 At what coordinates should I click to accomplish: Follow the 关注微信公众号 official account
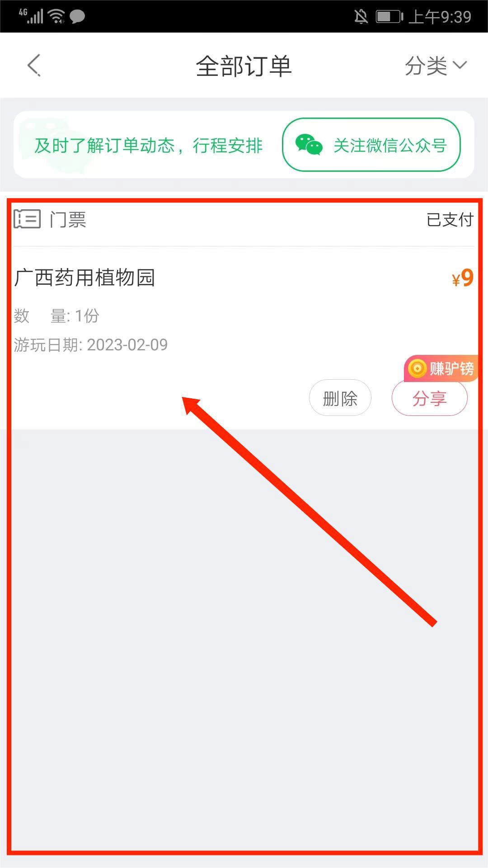click(371, 145)
